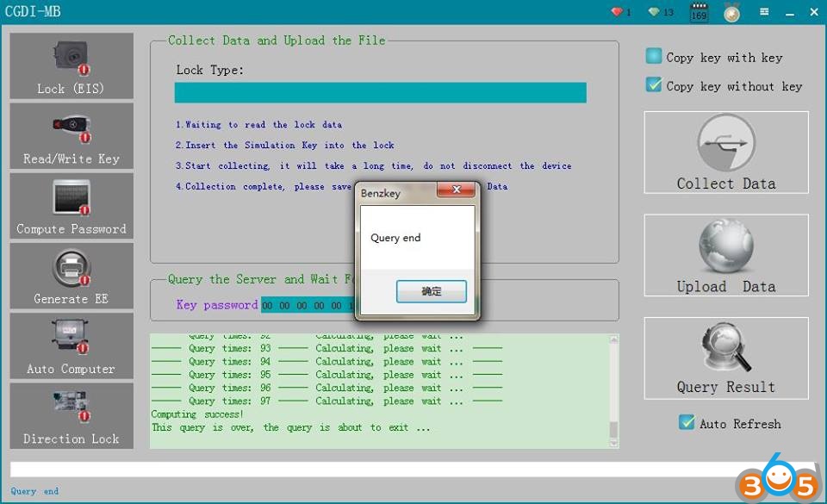Confirm the Query end dialog

(432, 292)
